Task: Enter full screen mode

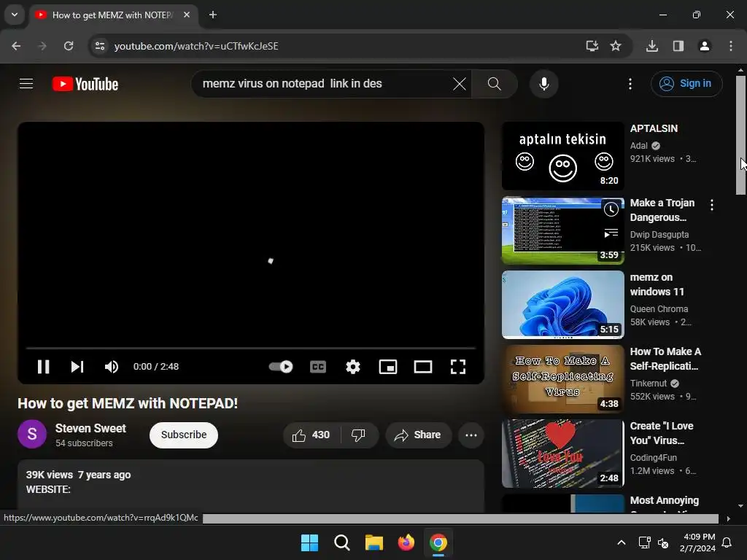Action: coord(458,367)
